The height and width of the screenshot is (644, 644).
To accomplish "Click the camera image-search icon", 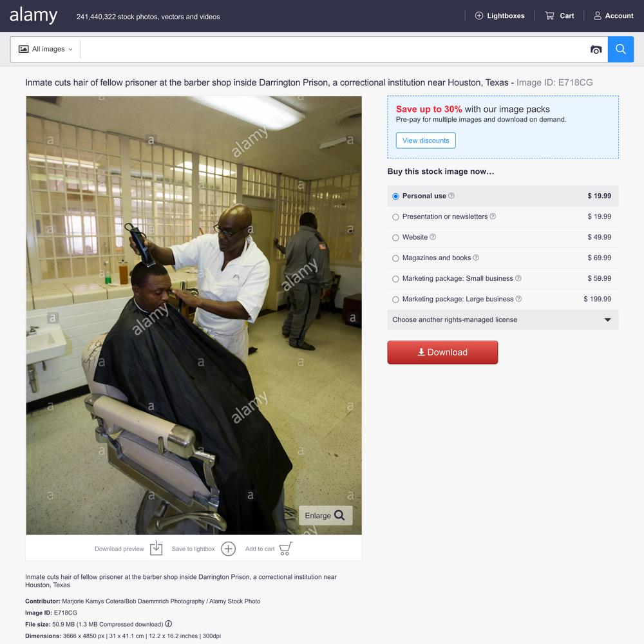I will coord(596,50).
